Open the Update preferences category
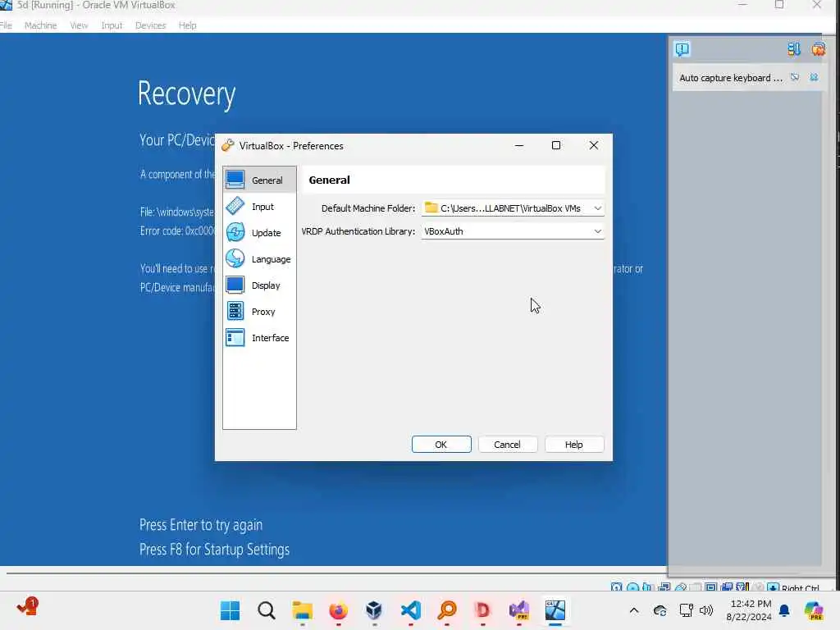This screenshot has width=840, height=630. click(259, 232)
